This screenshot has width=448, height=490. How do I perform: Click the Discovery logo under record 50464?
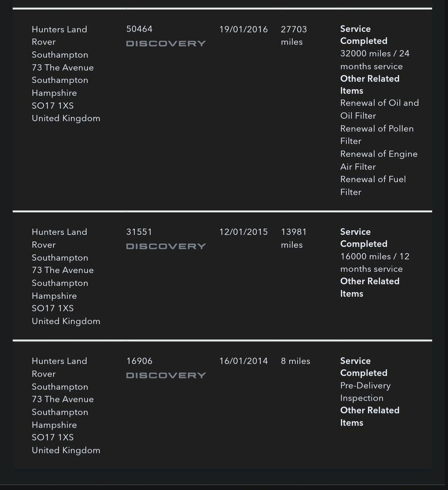(x=166, y=44)
